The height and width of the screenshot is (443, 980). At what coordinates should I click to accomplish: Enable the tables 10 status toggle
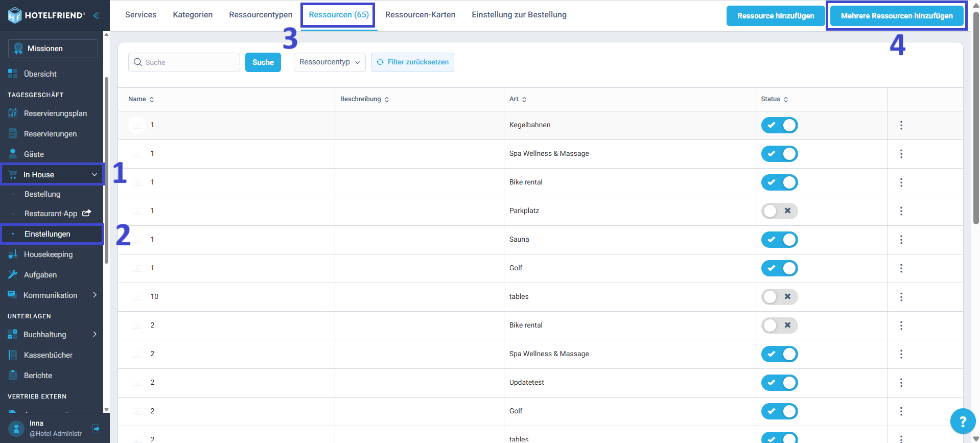click(779, 297)
